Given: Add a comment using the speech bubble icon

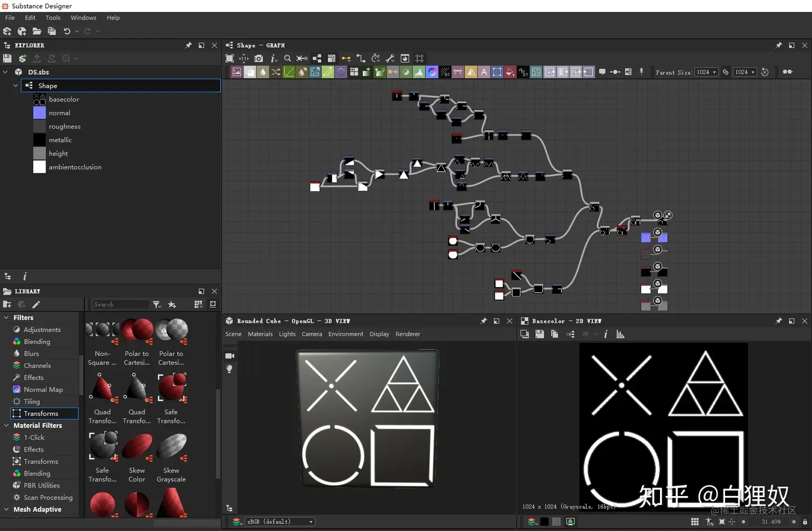Looking at the screenshot, I should (x=602, y=72).
